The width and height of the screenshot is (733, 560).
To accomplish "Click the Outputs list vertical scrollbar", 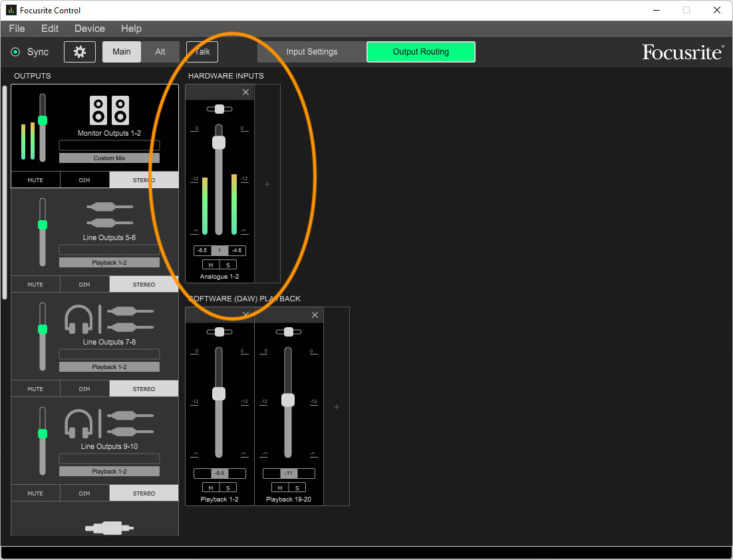I will tap(5, 192).
